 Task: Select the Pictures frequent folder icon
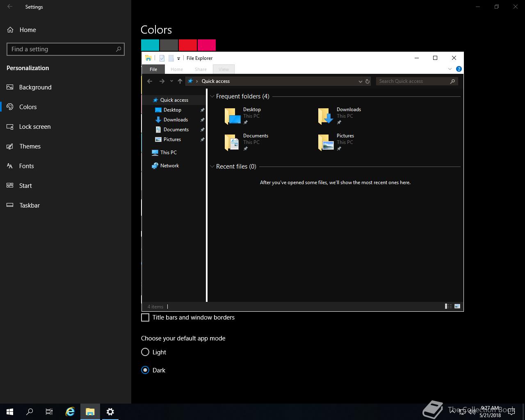tap(326, 142)
